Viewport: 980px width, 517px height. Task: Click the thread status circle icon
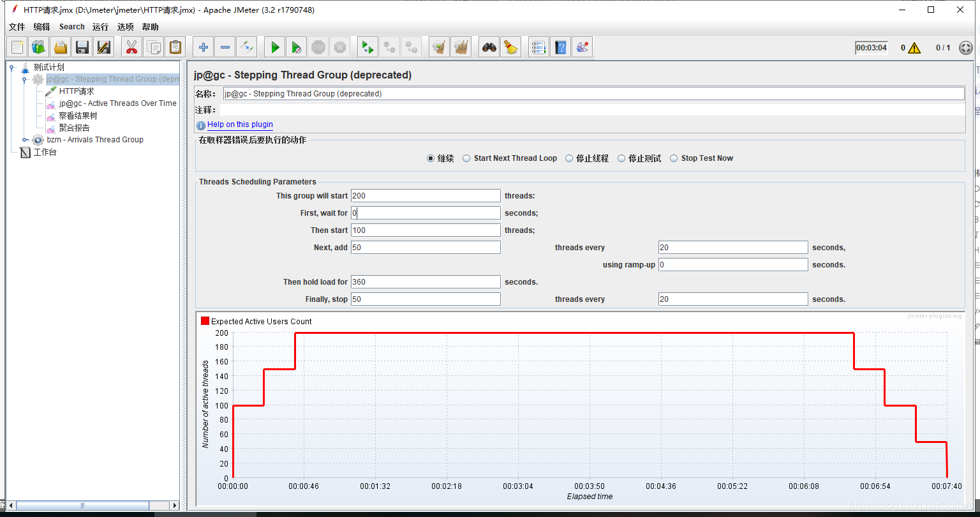pyautogui.click(x=966, y=48)
